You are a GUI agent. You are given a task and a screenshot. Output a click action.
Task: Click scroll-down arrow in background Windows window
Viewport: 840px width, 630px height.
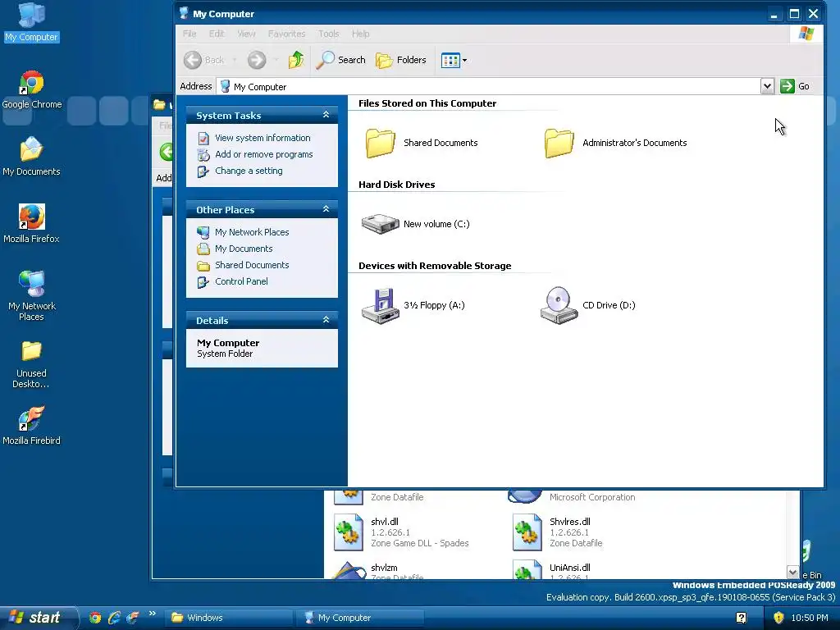click(793, 572)
